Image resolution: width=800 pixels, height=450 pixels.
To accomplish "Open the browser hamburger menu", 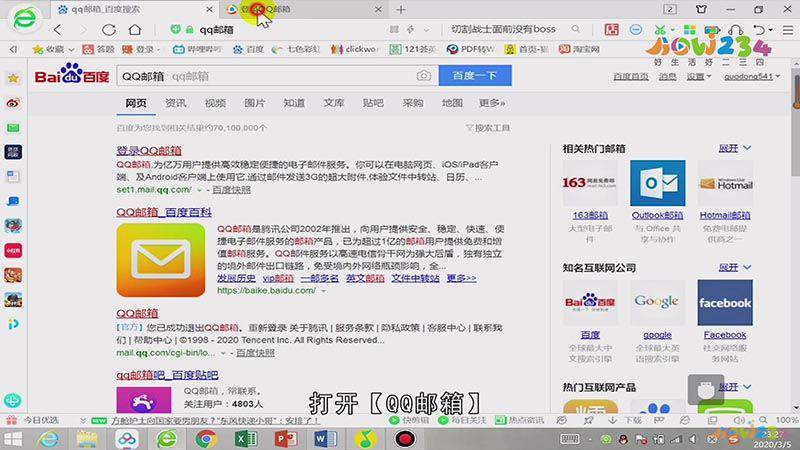I will 788,30.
